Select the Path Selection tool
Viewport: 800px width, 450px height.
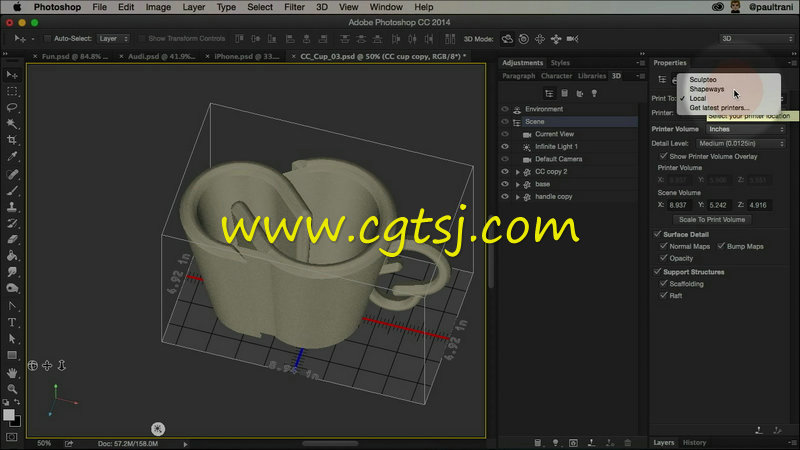pos(12,339)
